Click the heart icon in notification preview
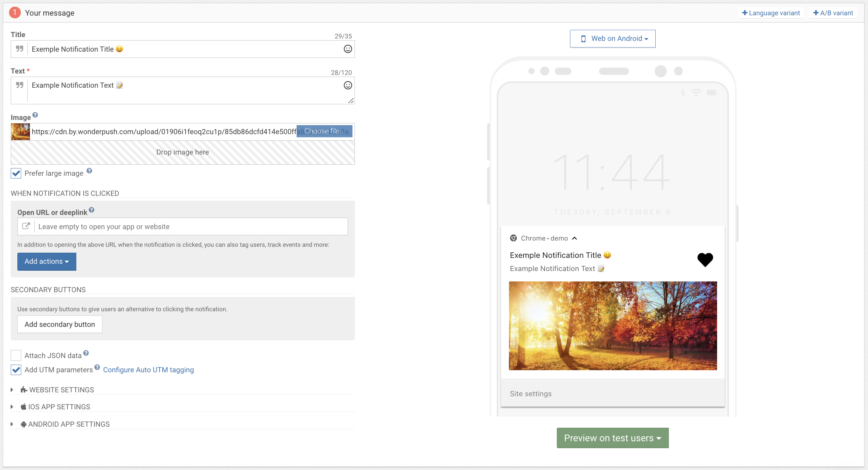 tap(705, 260)
